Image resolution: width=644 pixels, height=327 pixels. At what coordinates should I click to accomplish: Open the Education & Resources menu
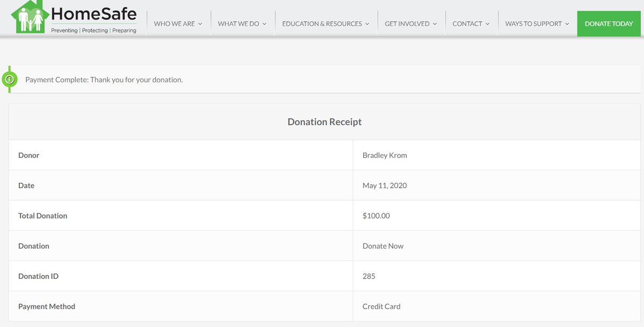(326, 24)
